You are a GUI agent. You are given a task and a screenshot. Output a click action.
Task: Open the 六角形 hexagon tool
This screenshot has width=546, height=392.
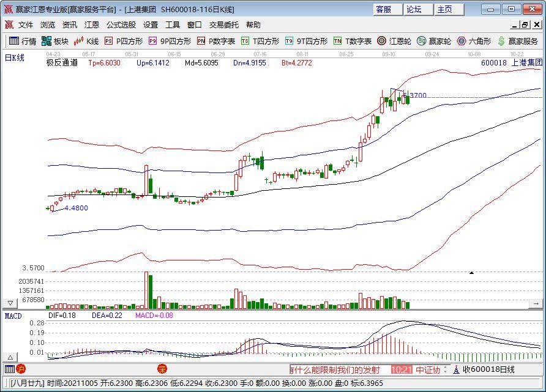point(474,41)
